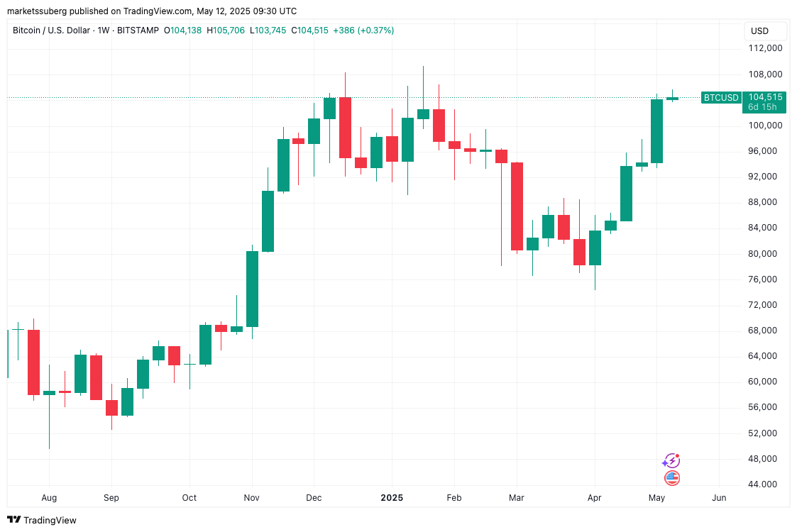Viewport: 797px width, 532px height.
Task: Open the USD currency selector
Action: pos(759,31)
